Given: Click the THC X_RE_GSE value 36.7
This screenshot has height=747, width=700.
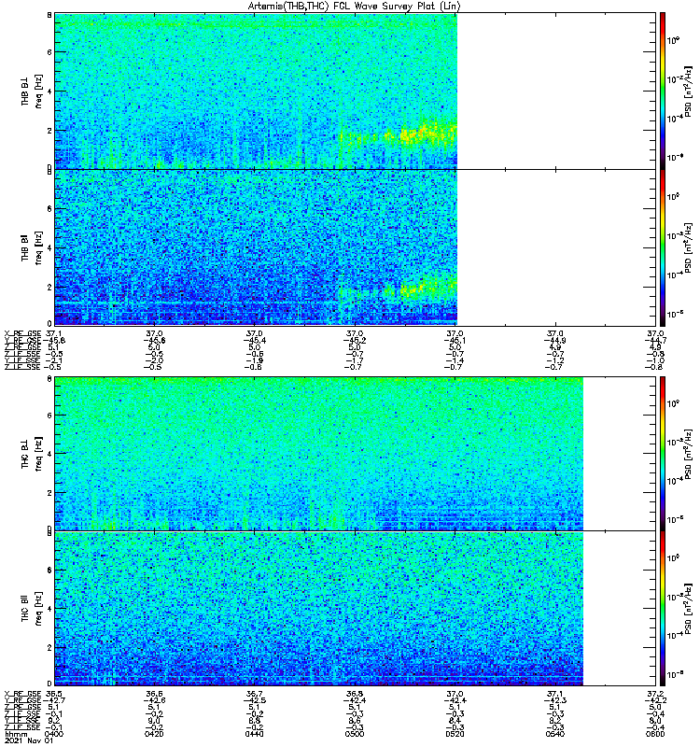Looking at the screenshot, I should tap(254, 694).
